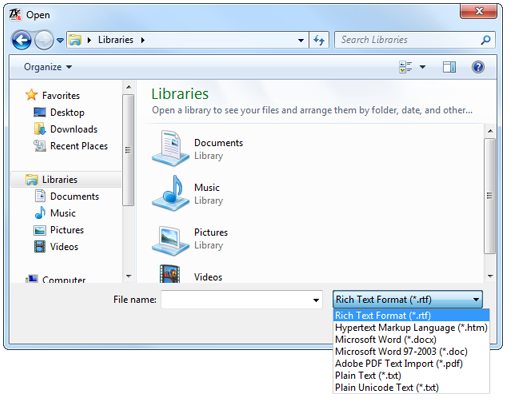Click the search magnifier icon
The height and width of the screenshot is (403, 514).
point(485,40)
